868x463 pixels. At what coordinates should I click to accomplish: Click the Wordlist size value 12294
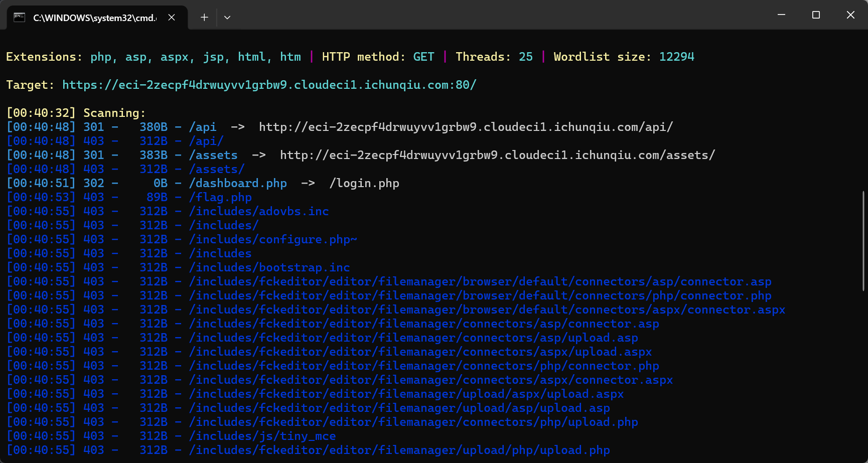tap(677, 57)
